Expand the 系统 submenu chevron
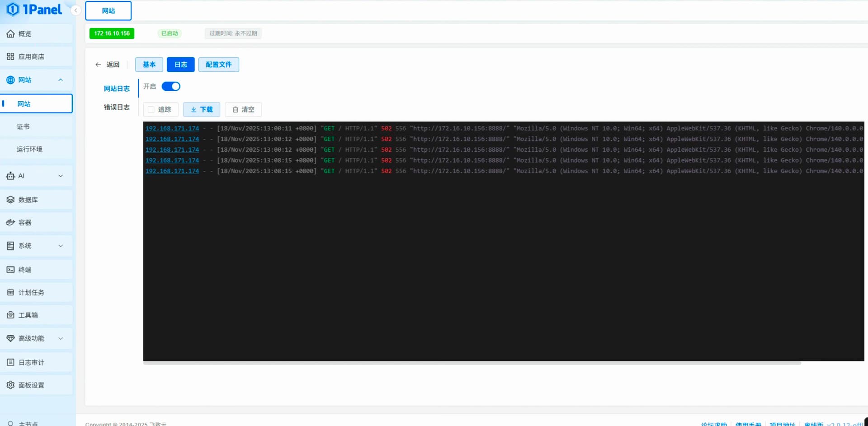This screenshot has height=426, width=868. pyautogui.click(x=61, y=246)
